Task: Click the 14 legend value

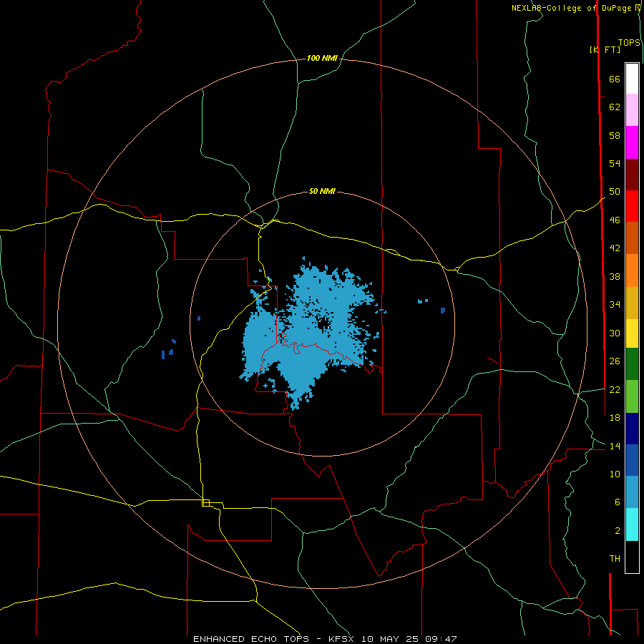Action: (615, 446)
